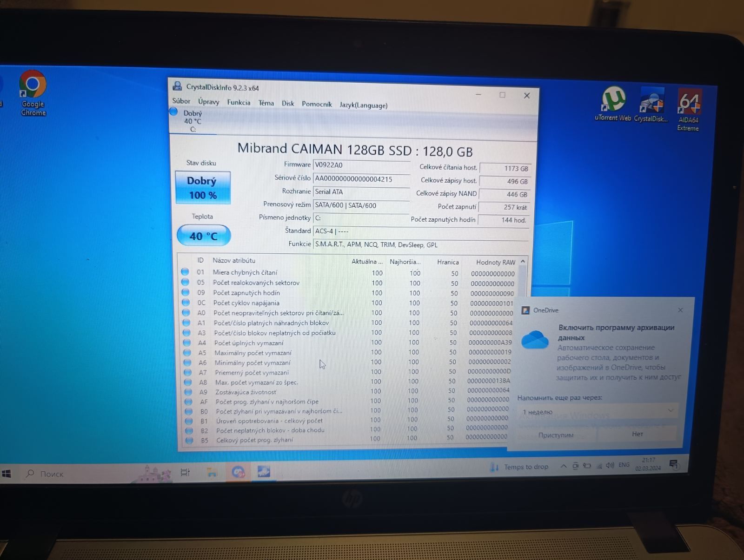Click the Celkové zápisy host. value 496 GB

click(x=505, y=181)
